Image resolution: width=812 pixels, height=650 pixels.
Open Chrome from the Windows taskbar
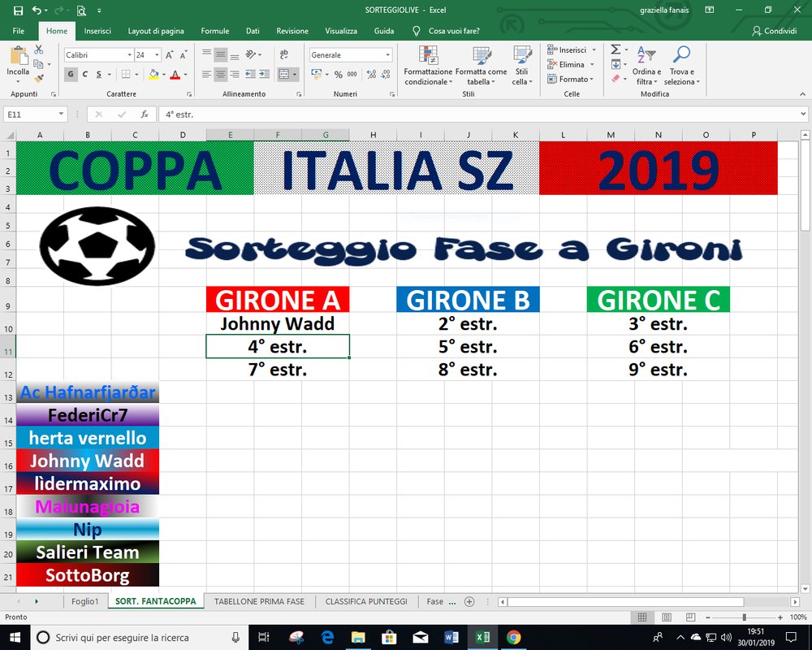point(513,638)
